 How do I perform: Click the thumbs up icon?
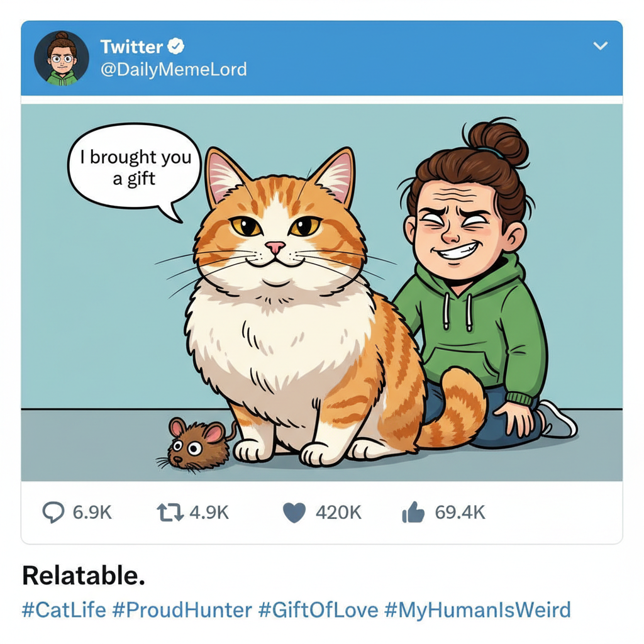pyautogui.click(x=413, y=513)
